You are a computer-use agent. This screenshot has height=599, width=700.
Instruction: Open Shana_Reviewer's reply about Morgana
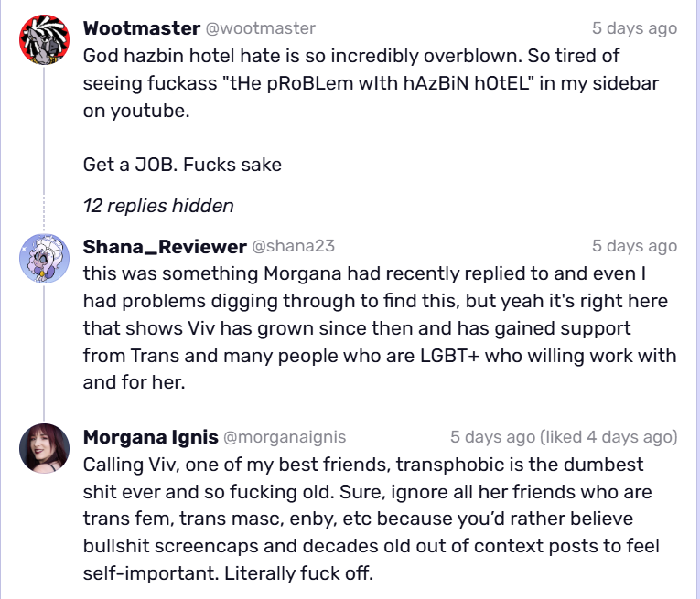click(x=380, y=327)
